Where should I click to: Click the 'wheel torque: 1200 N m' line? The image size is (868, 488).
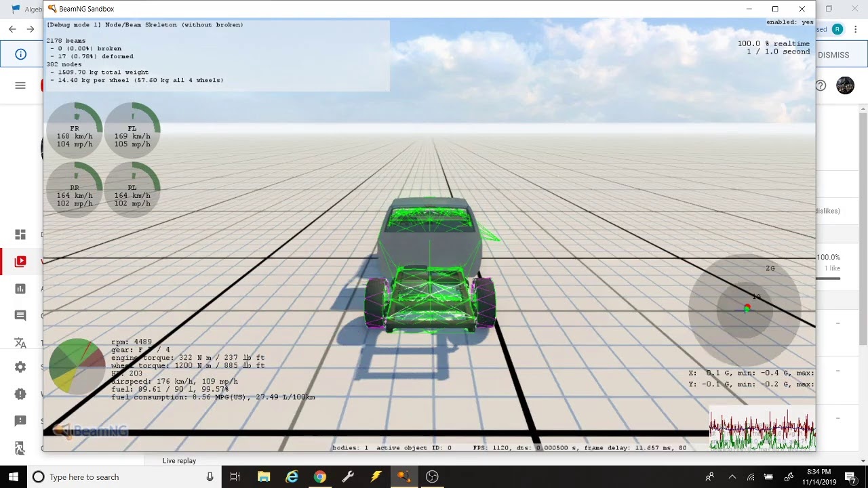coord(188,366)
